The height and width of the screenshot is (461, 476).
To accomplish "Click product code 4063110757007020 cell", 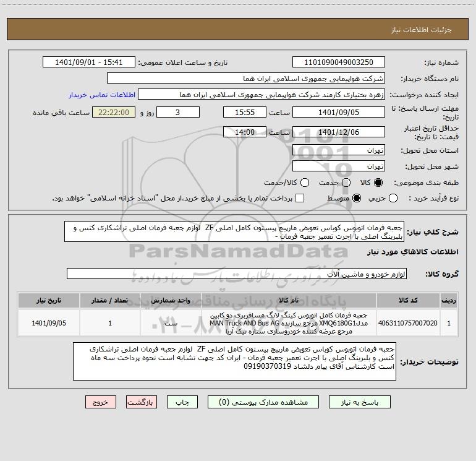I will (408, 323).
